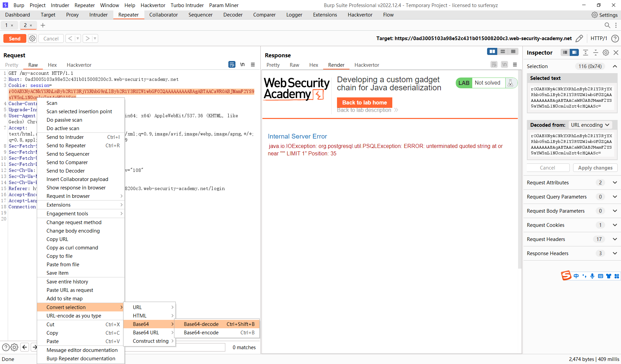Expand all Inspector sections icon
This screenshot has height=364, width=621.
pos(586,53)
